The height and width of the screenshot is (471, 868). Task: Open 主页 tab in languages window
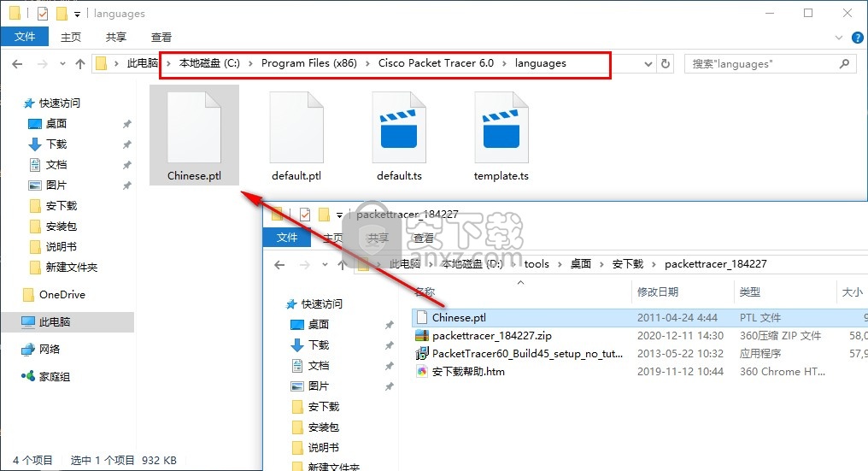click(71, 37)
